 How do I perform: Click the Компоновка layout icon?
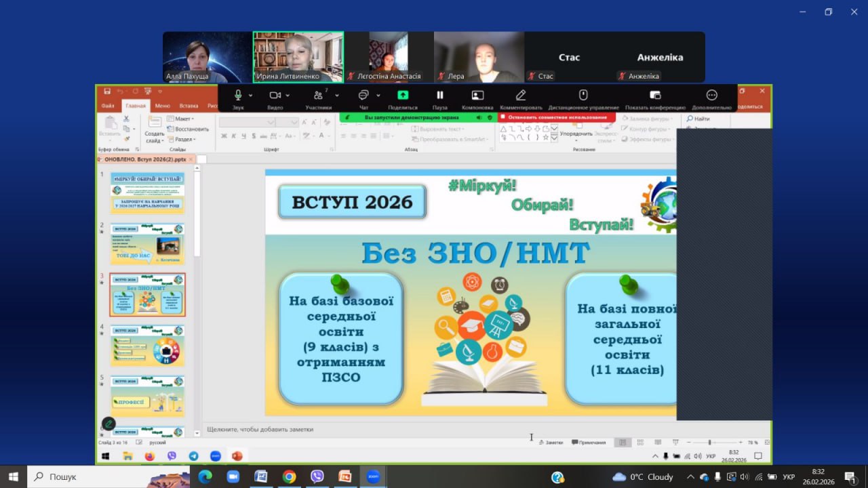click(x=477, y=96)
